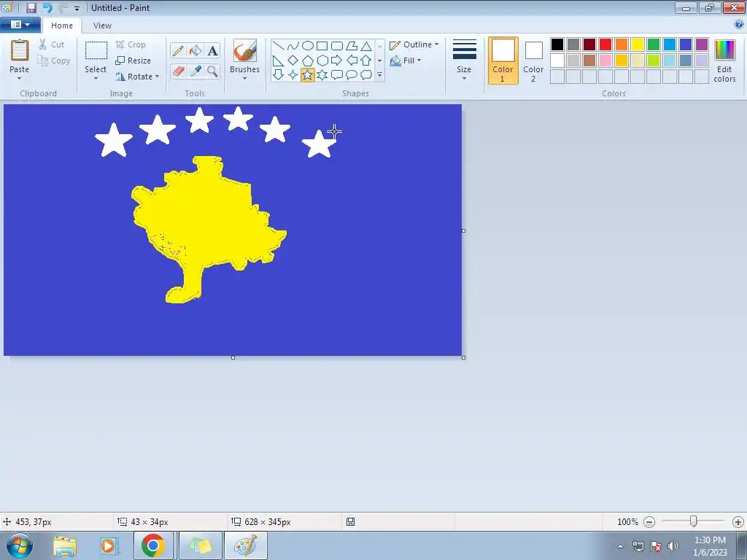The height and width of the screenshot is (560, 747).
Task: Choose the Oval shape
Action: 308,46
